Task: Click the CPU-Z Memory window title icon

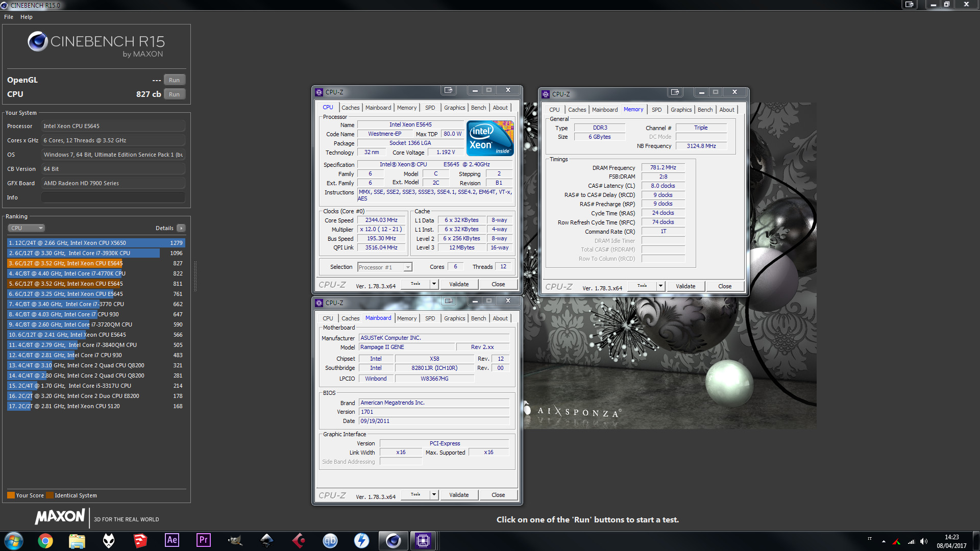Action: tap(546, 94)
